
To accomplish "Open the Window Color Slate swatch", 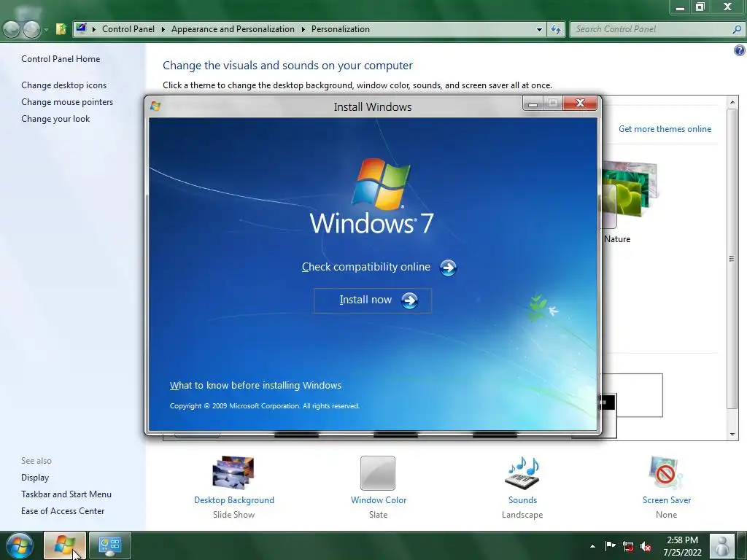I will (378, 472).
